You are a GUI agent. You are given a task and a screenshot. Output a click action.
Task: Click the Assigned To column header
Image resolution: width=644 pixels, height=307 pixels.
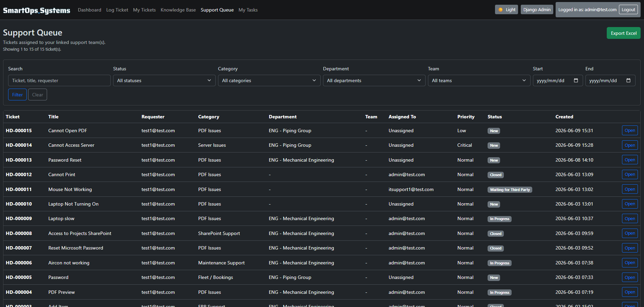(x=402, y=117)
